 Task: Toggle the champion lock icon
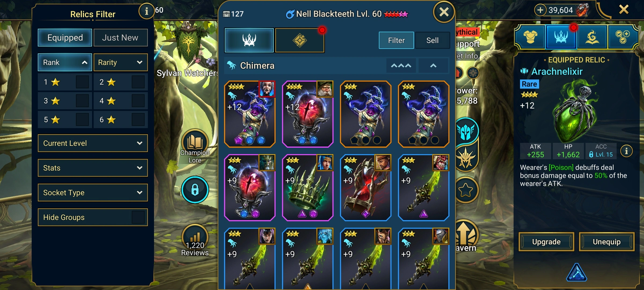195,190
